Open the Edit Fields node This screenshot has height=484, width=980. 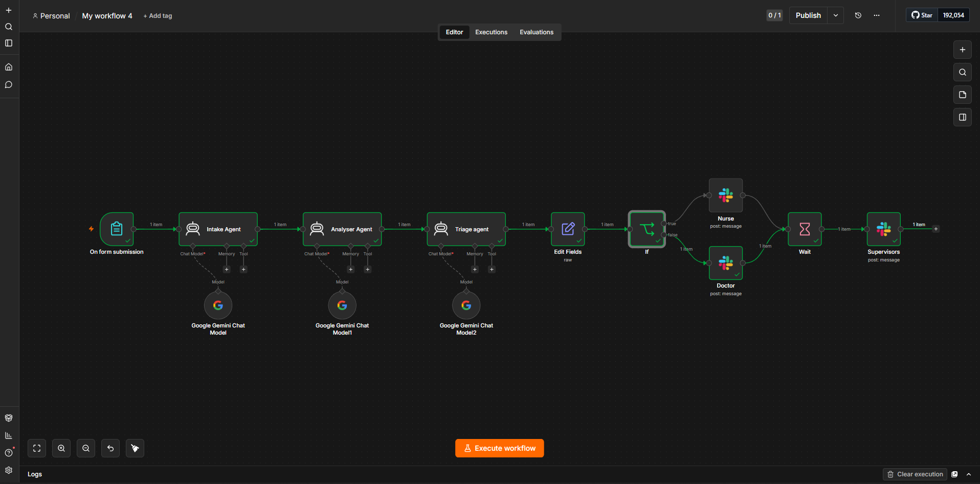[x=568, y=229]
